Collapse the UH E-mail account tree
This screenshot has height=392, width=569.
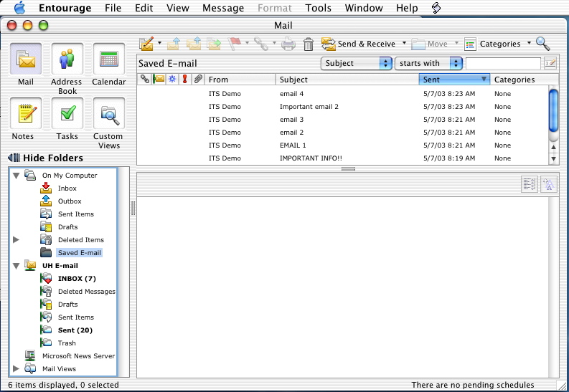coord(16,266)
